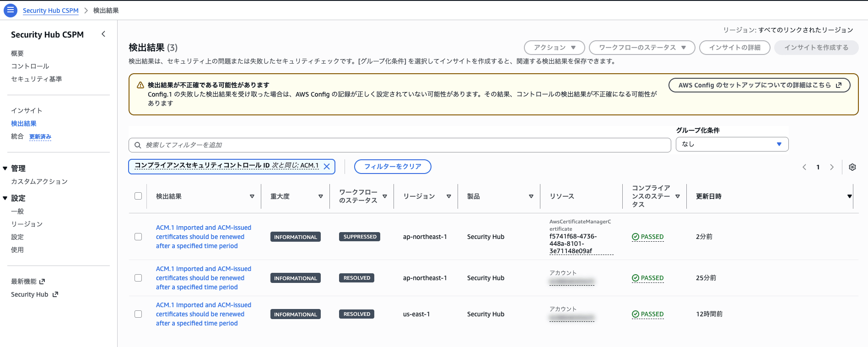Open セキュリティ基準 in sidebar
The image size is (868, 347).
coord(37,79)
